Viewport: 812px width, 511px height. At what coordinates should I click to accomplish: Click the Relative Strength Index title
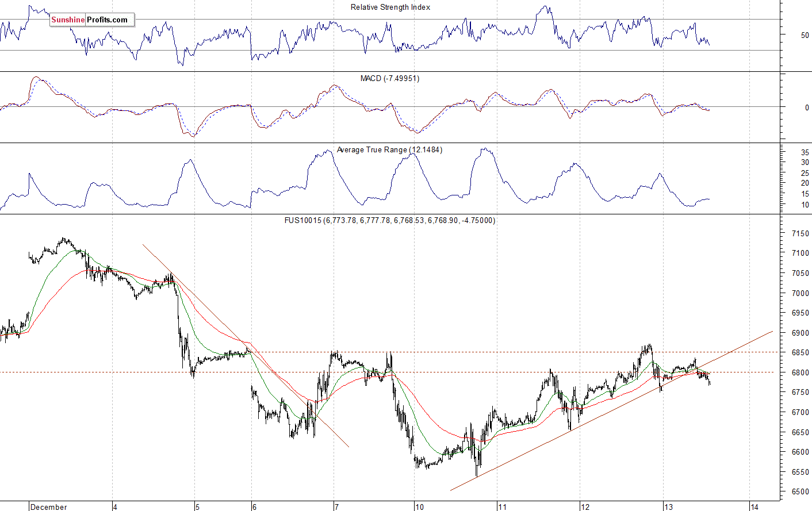click(390, 7)
